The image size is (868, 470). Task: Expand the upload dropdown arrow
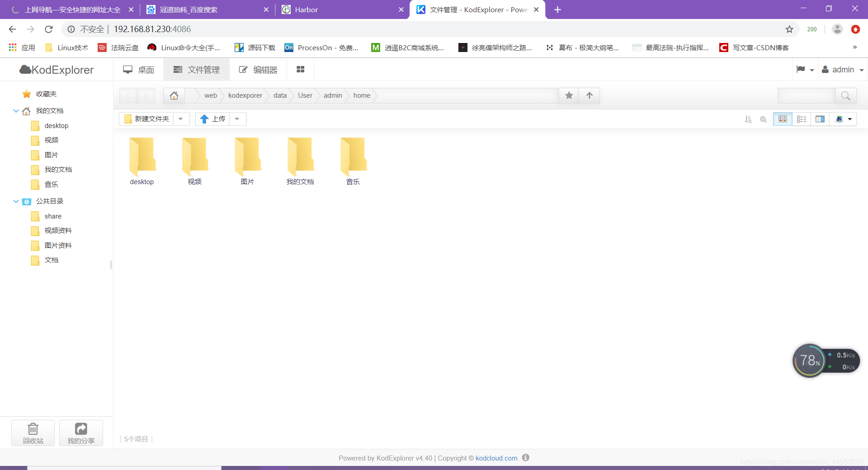(x=237, y=119)
